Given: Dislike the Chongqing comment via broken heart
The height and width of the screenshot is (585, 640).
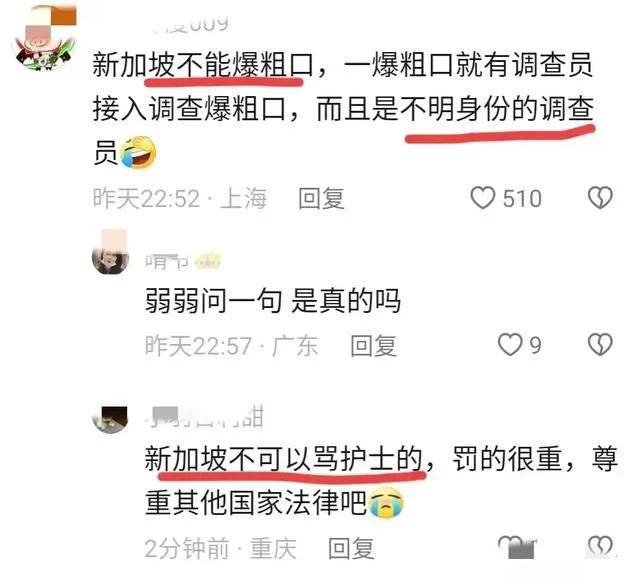Looking at the screenshot, I should point(600,547).
